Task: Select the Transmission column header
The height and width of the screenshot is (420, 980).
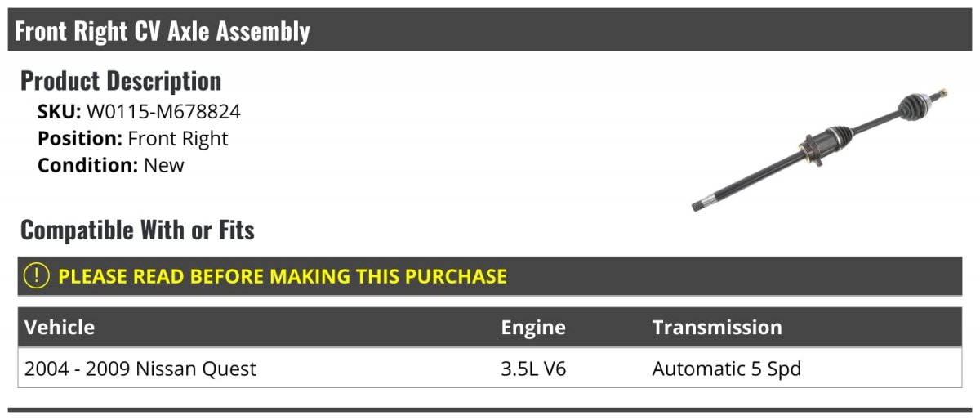Action: click(716, 328)
